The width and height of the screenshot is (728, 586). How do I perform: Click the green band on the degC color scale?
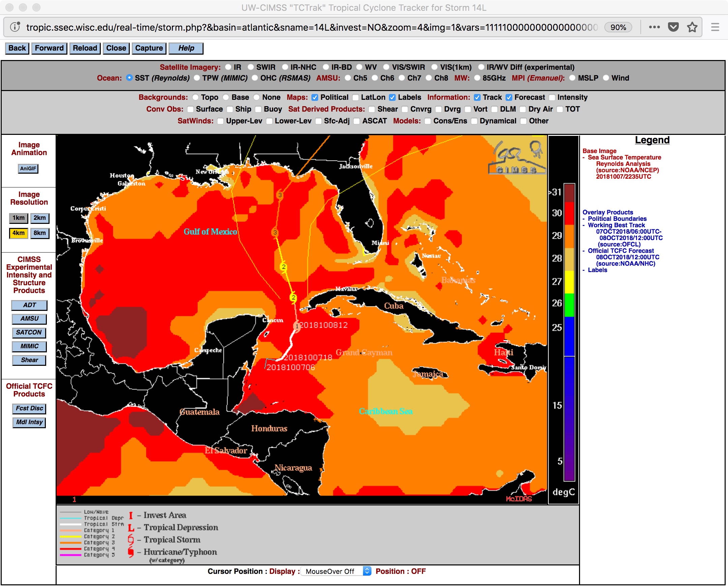(x=569, y=305)
